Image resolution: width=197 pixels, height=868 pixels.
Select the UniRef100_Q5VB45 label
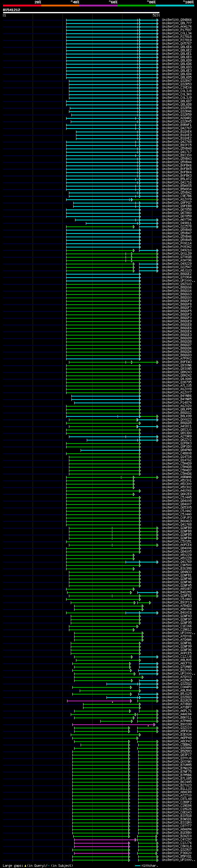coord(177,240)
